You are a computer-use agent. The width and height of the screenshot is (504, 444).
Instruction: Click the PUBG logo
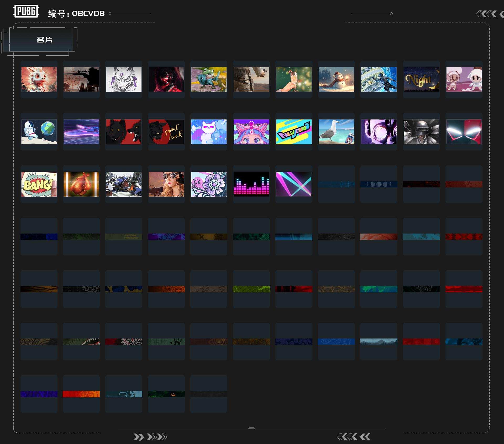point(26,11)
